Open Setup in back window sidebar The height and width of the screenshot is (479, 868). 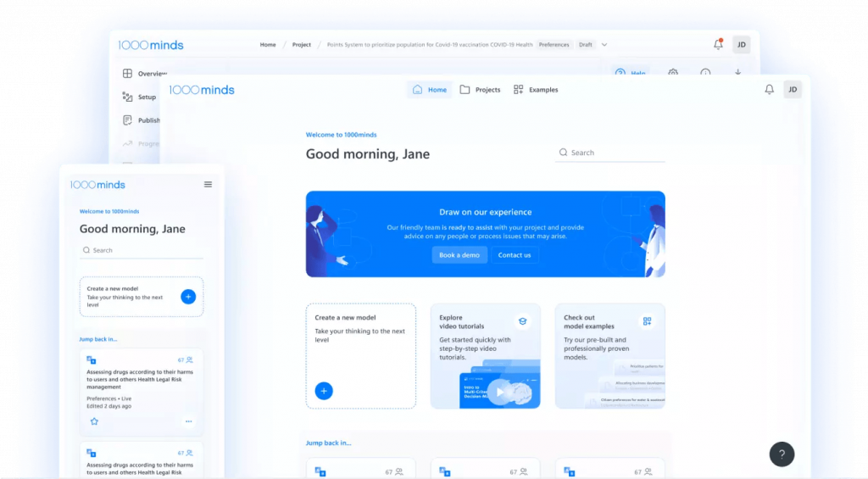point(140,97)
